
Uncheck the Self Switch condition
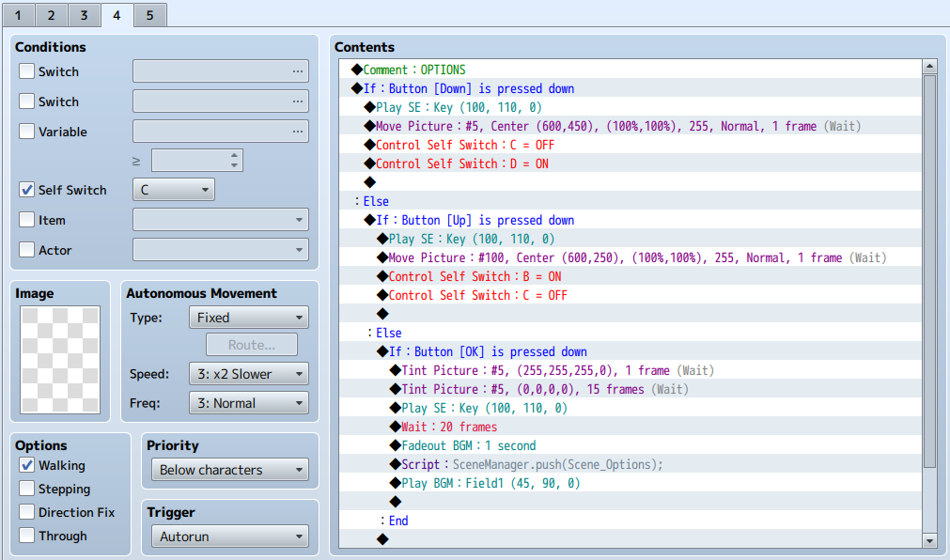click(26, 190)
